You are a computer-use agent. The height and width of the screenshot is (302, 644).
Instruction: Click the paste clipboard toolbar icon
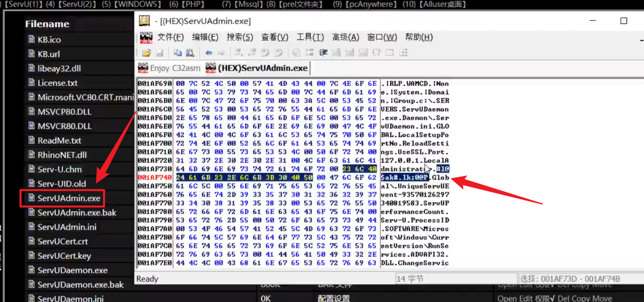190,53
